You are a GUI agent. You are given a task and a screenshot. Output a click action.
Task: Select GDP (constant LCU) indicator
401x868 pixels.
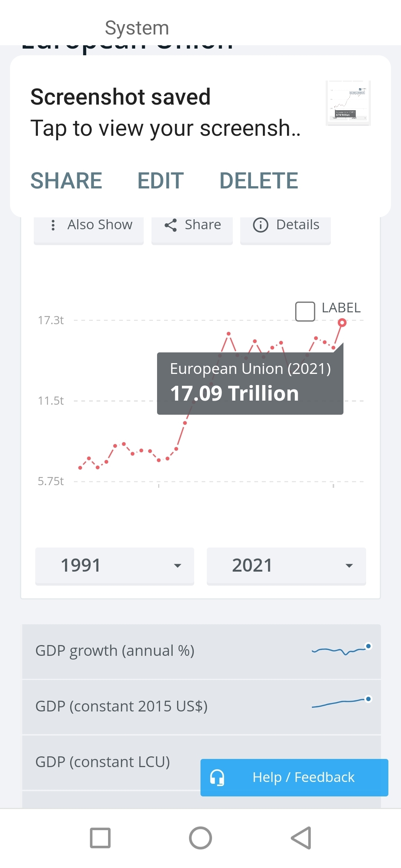coord(103,762)
